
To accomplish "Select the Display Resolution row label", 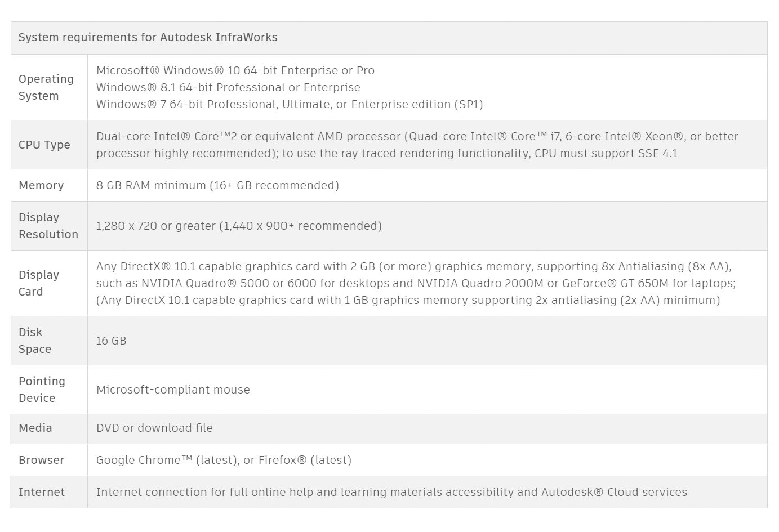I will pos(48,226).
